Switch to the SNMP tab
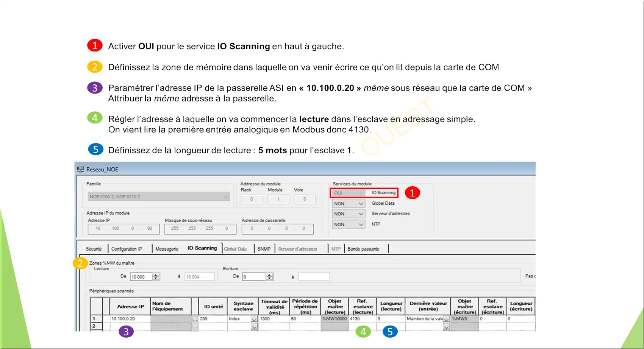644x349 pixels. 264,249
